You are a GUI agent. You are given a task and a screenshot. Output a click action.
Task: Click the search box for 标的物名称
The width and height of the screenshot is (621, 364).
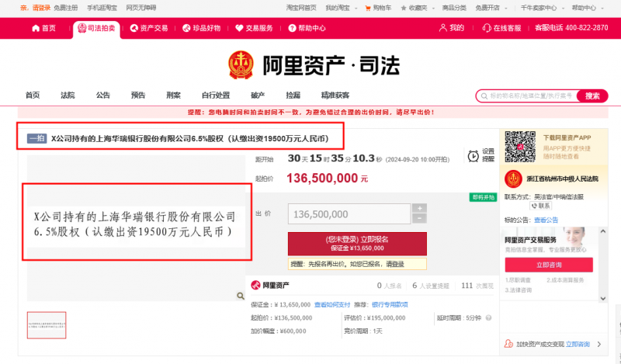[527, 96]
